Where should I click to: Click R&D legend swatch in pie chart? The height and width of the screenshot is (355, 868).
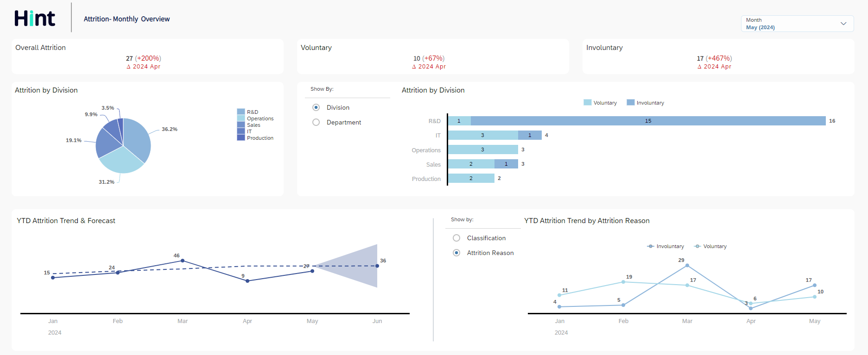click(241, 112)
